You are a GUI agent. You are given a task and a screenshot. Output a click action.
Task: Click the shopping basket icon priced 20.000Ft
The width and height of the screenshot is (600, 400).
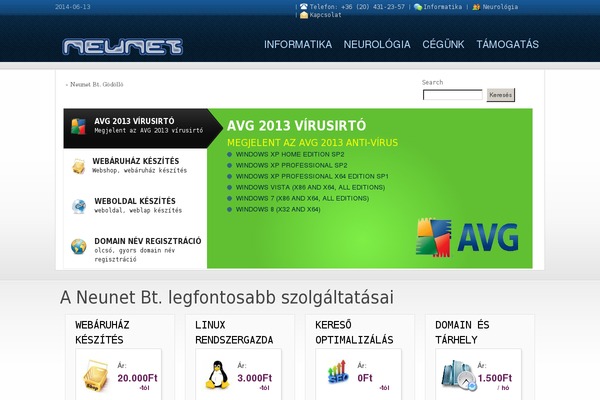(95, 376)
